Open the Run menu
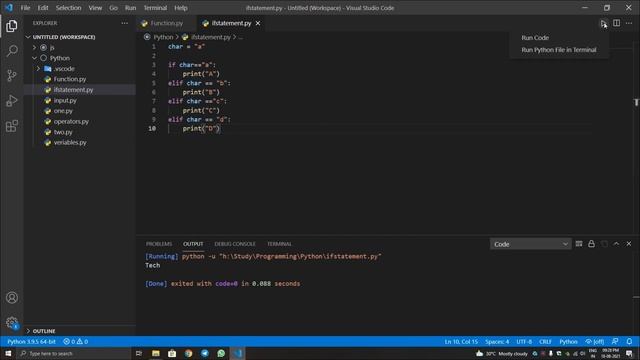The width and height of the screenshot is (640, 360). click(130, 8)
